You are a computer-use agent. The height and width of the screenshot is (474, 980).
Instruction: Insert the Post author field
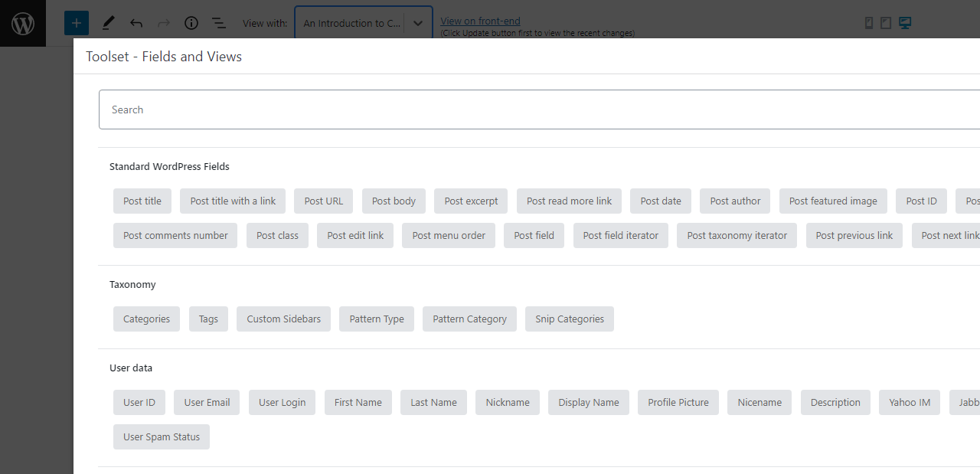click(x=735, y=201)
